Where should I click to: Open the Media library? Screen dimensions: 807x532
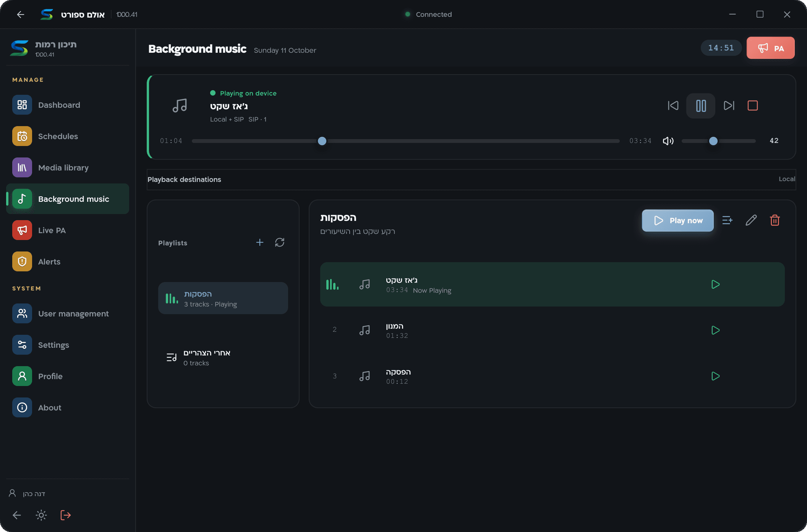[x=68, y=167]
